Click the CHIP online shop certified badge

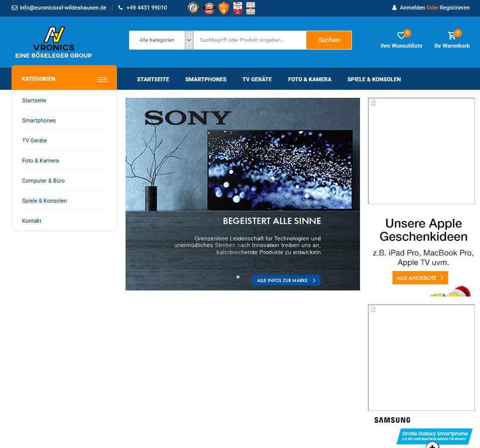[209, 8]
